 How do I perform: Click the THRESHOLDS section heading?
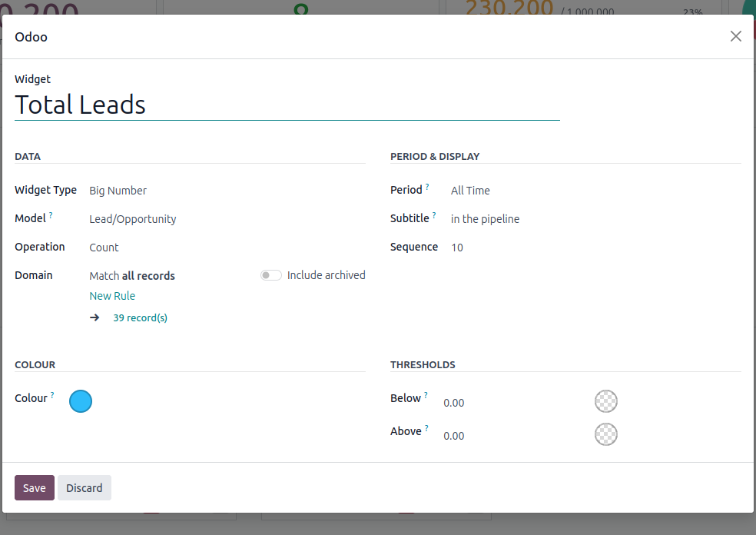click(x=423, y=364)
